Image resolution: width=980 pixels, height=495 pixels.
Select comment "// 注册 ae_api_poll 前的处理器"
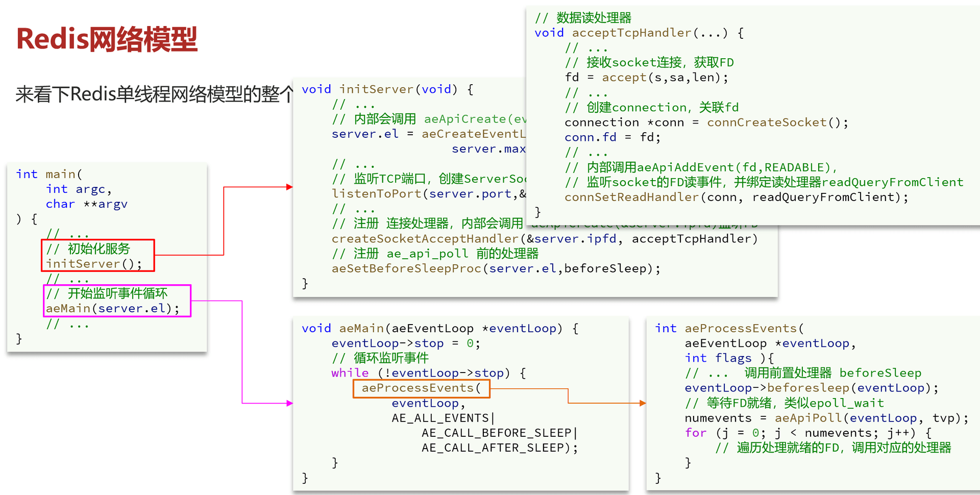435,254
